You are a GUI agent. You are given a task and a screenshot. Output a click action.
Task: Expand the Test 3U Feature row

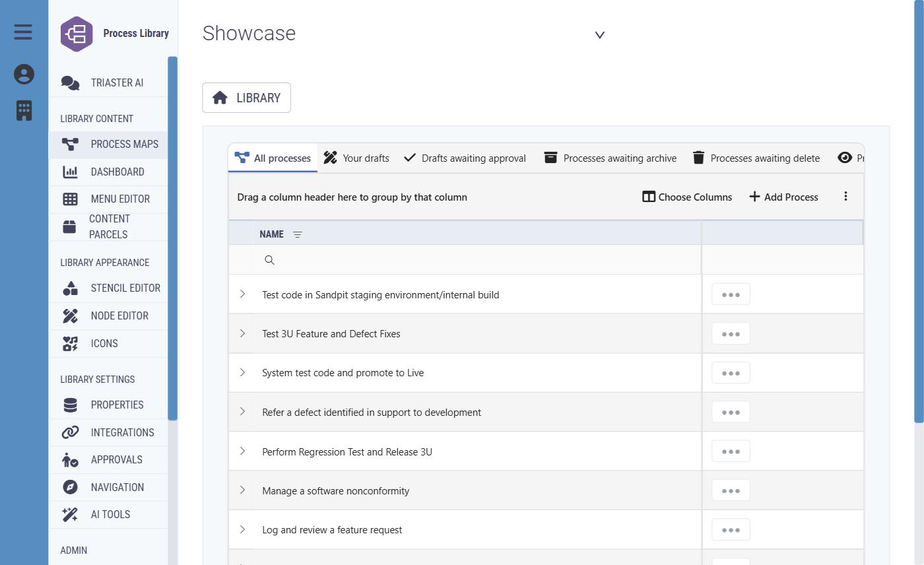[242, 333]
